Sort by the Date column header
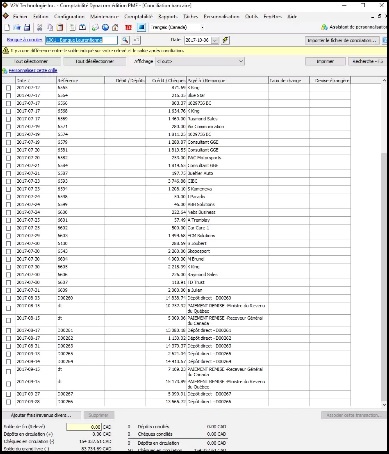The height and width of the screenshot is (454, 389). pos(36,80)
